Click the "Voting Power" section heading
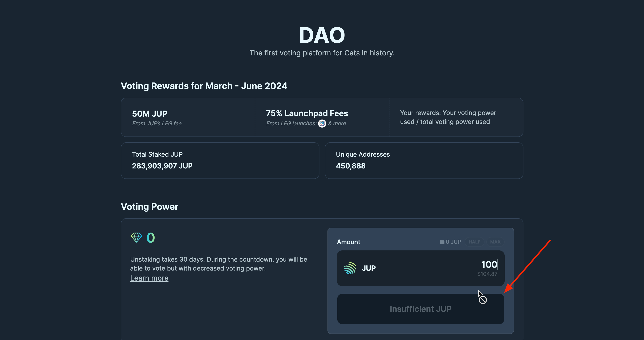Image resolution: width=644 pixels, height=340 pixels. (x=149, y=206)
